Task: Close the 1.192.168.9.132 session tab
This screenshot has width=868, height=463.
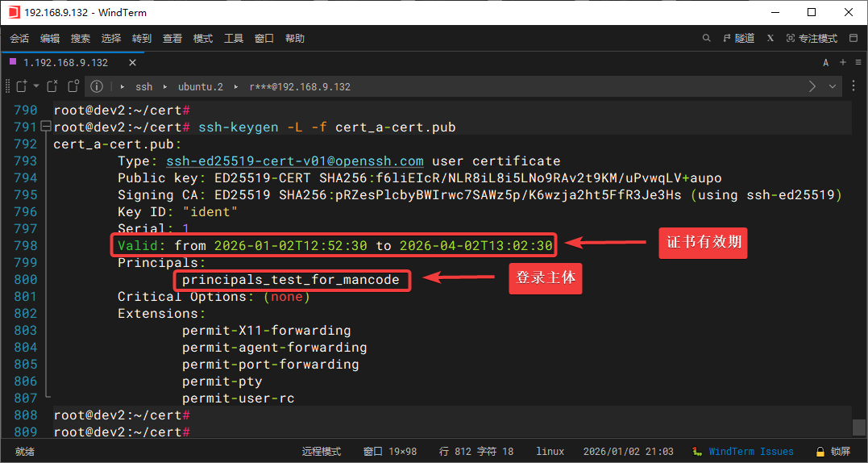Action: point(132,62)
